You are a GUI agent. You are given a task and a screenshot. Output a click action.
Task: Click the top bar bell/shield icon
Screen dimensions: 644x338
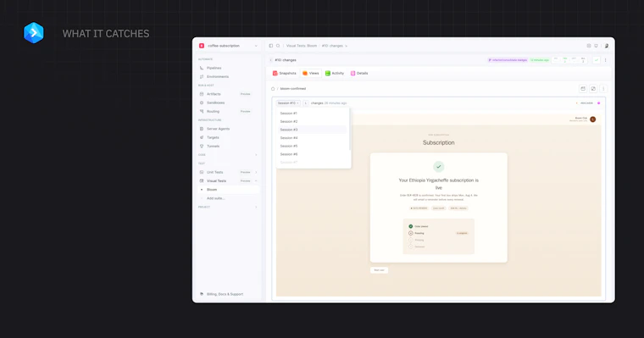pos(597,46)
